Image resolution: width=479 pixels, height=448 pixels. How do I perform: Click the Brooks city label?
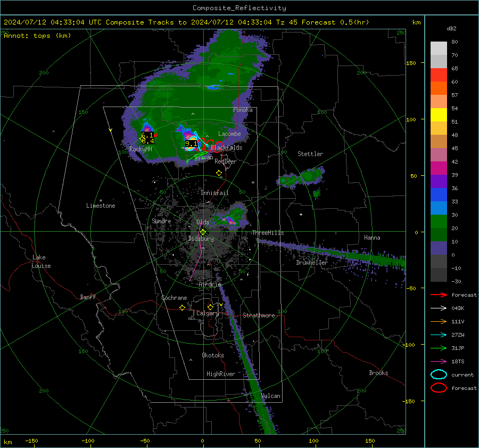[378, 373]
